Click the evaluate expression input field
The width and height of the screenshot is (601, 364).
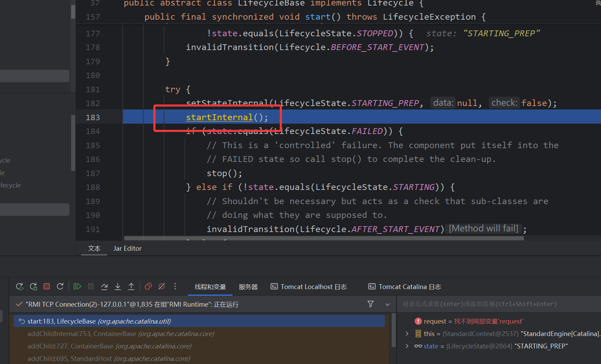(x=497, y=304)
